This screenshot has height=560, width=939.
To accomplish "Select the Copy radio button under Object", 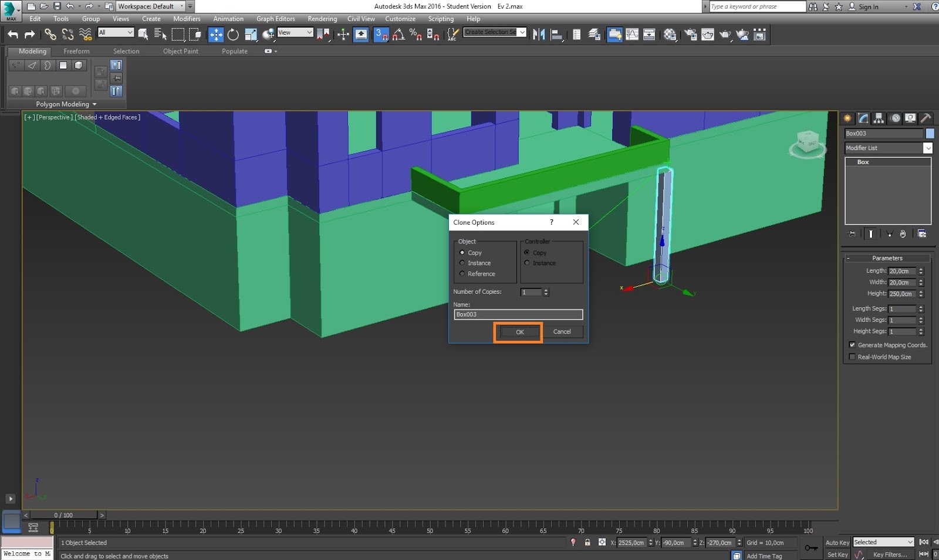I will [x=463, y=252].
